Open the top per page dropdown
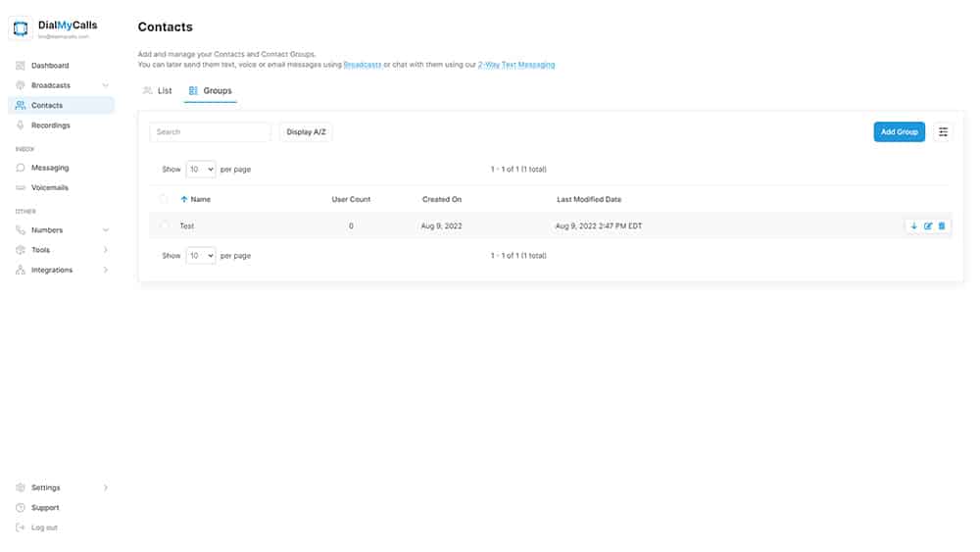Image resolution: width=980 pixels, height=552 pixels. [x=200, y=170]
